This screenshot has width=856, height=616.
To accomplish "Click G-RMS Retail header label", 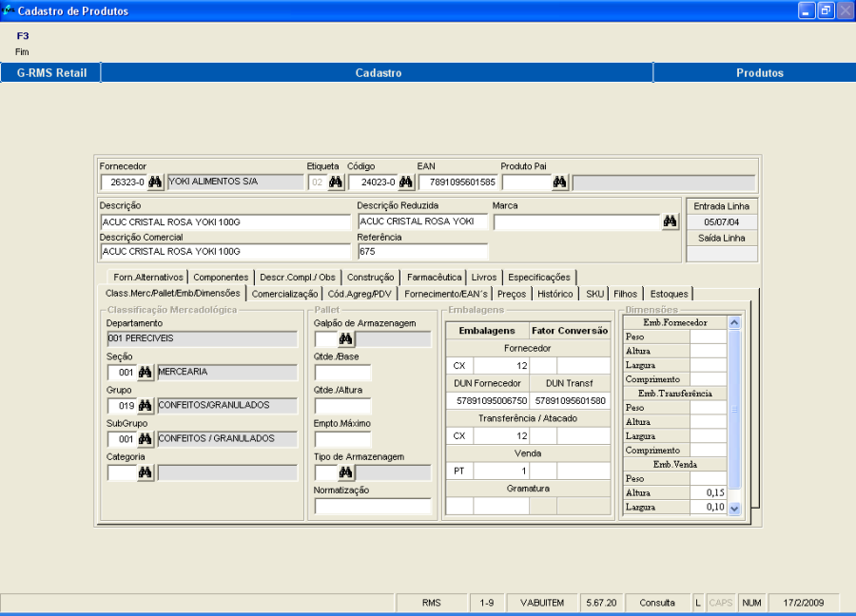I will pyautogui.click(x=51, y=73).
